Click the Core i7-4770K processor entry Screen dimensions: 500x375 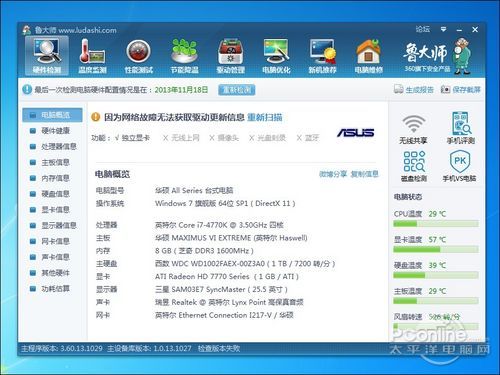pyautogui.click(x=219, y=225)
